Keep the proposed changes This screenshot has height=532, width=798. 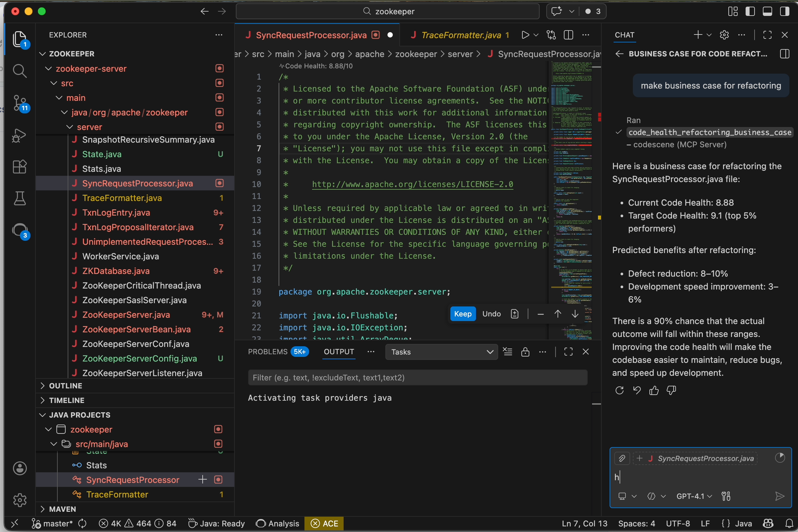point(462,314)
